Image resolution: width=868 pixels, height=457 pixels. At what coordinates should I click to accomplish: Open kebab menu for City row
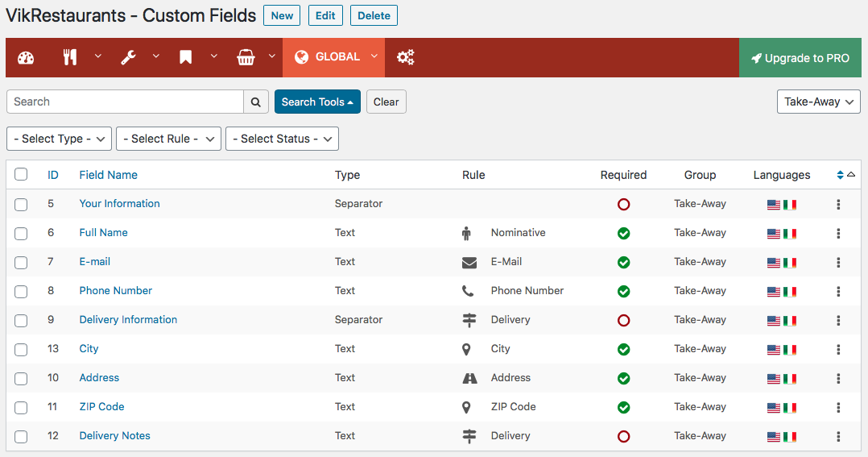point(838,350)
